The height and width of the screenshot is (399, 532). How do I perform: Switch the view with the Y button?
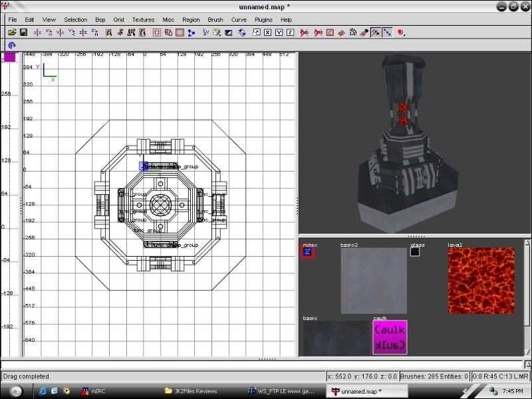279,32
